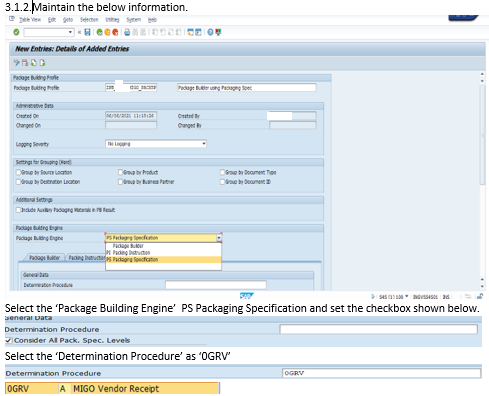Image resolution: width=489 pixels, height=396 pixels.
Task: Click the Changed On field
Action: click(x=131, y=125)
